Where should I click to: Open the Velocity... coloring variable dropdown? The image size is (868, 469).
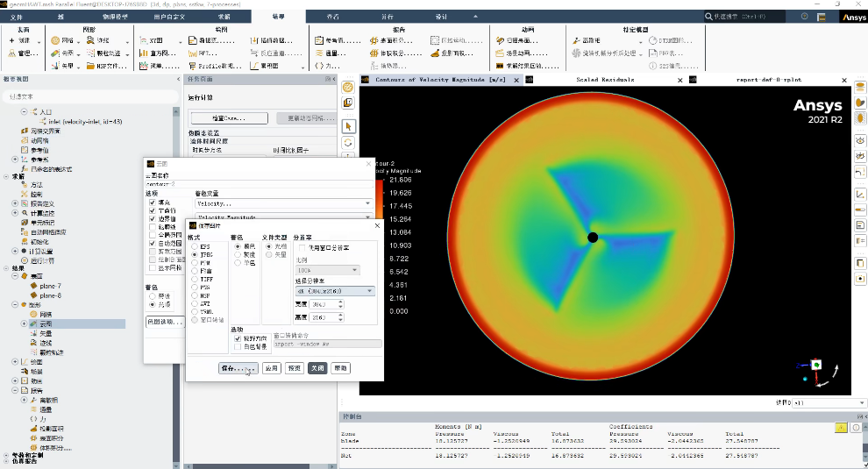284,203
